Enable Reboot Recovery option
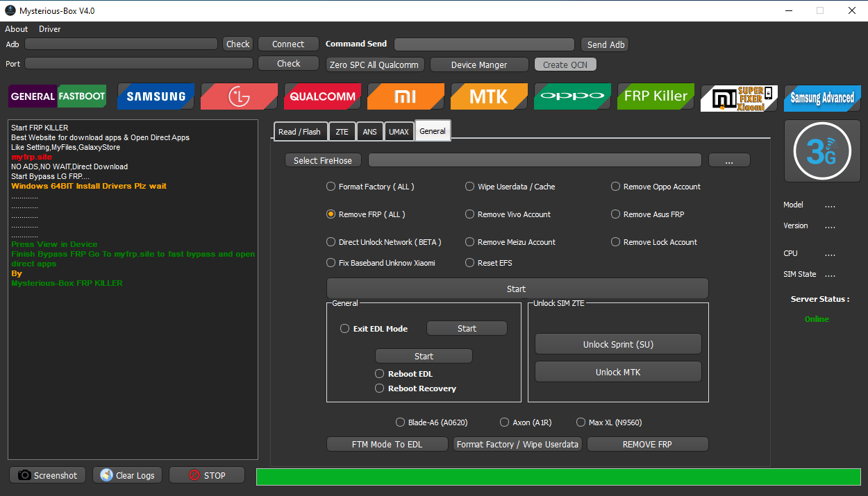868x496 pixels. (380, 388)
